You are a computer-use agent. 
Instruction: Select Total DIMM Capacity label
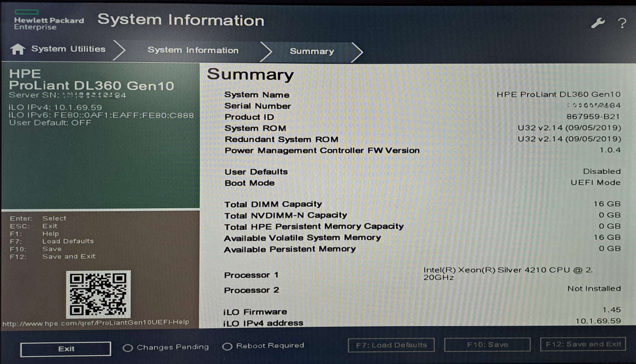tap(273, 204)
